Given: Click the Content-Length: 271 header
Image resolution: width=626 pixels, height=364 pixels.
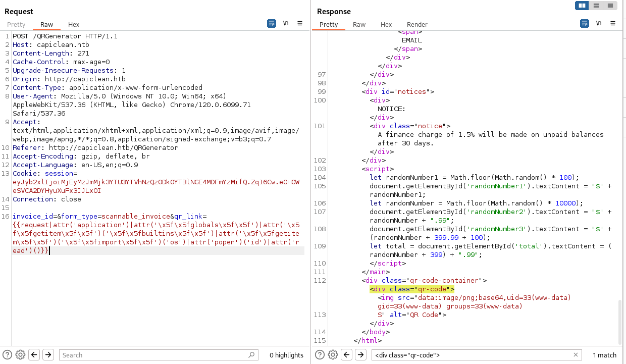Looking at the screenshot, I should 51,54.
